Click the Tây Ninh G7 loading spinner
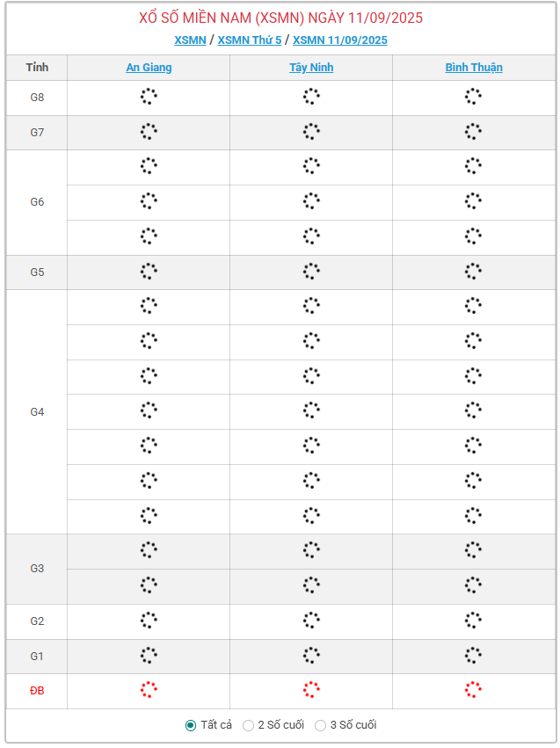Image resolution: width=560 pixels, height=748 pixels. [311, 131]
